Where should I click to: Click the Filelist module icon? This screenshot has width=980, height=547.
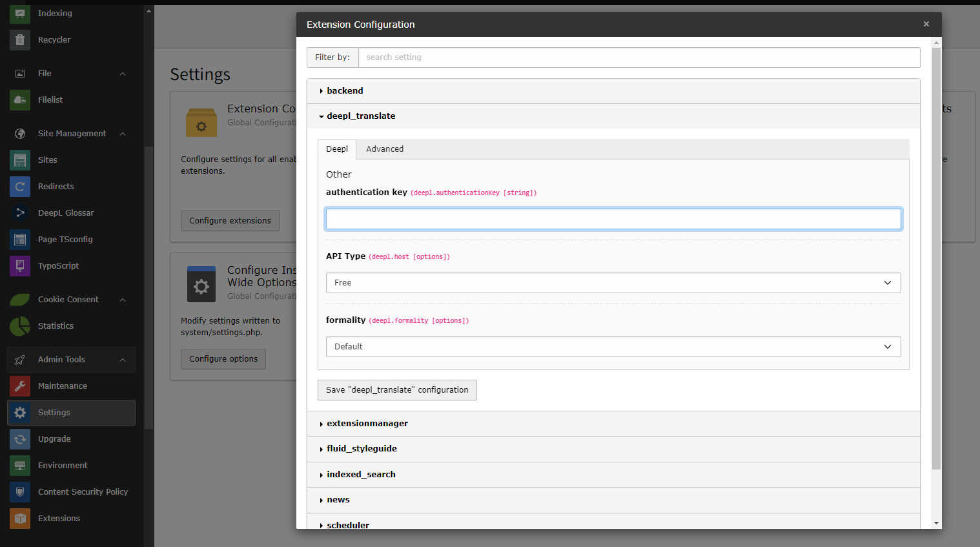tap(20, 99)
